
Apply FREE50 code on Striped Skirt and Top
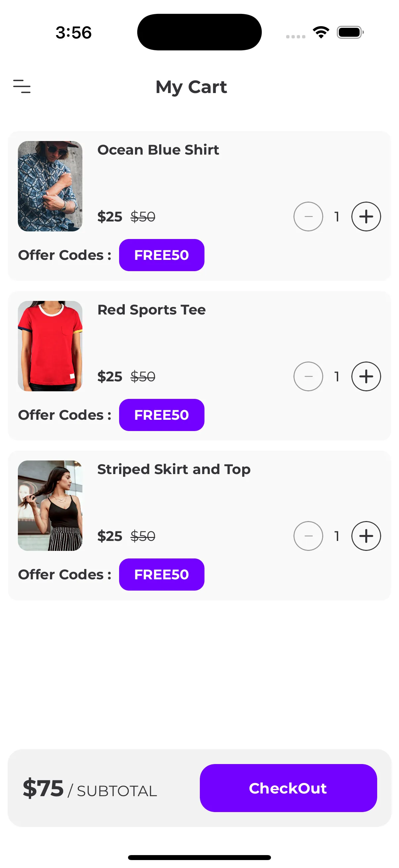click(x=162, y=574)
